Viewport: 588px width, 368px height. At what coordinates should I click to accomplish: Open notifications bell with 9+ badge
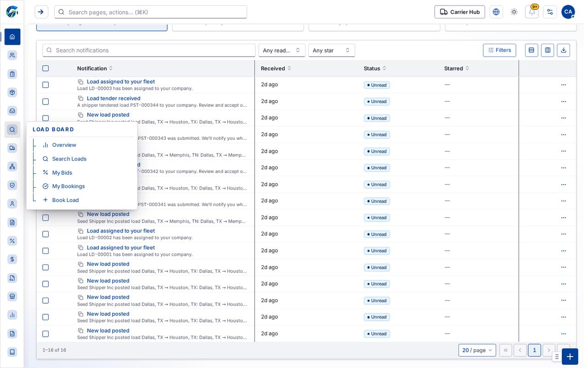click(x=532, y=12)
